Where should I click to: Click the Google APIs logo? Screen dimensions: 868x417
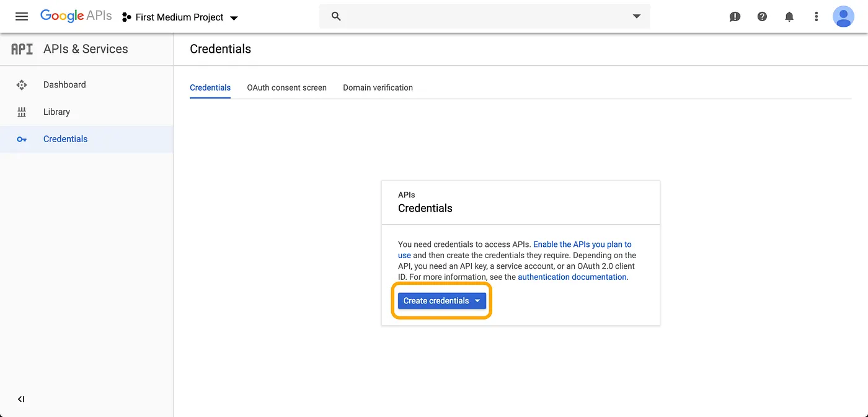pos(76,16)
